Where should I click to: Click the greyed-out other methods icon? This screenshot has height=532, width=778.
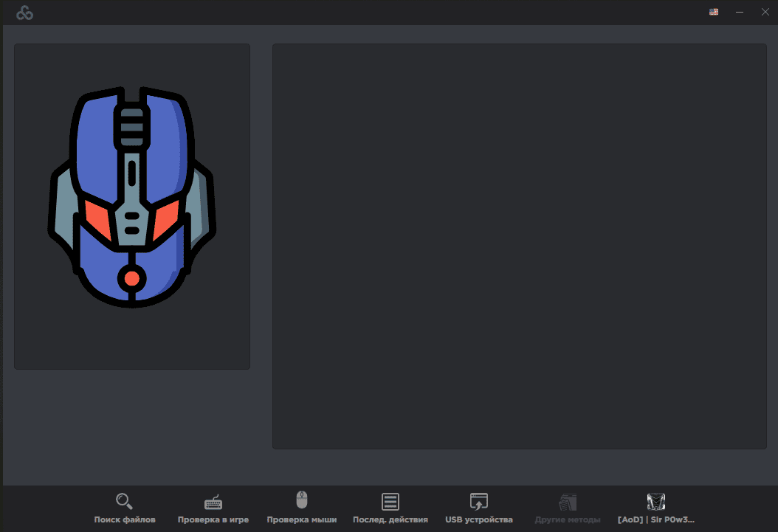pos(568,502)
